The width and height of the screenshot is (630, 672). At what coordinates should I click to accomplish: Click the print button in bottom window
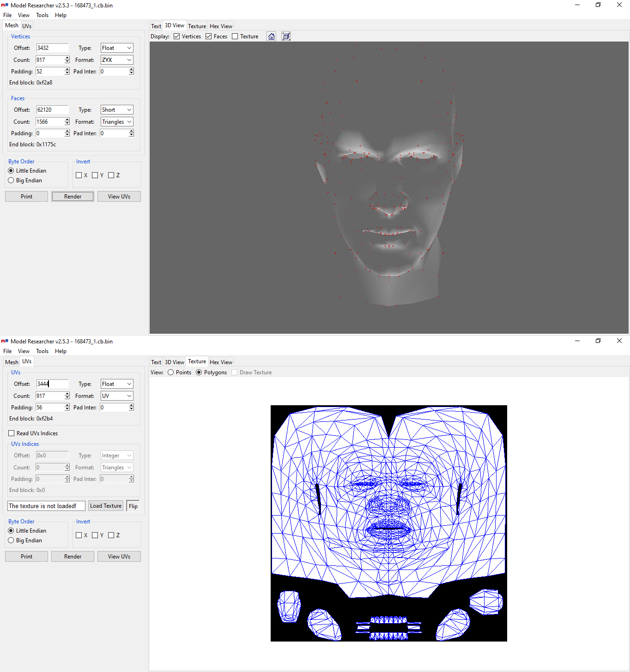click(26, 557)
